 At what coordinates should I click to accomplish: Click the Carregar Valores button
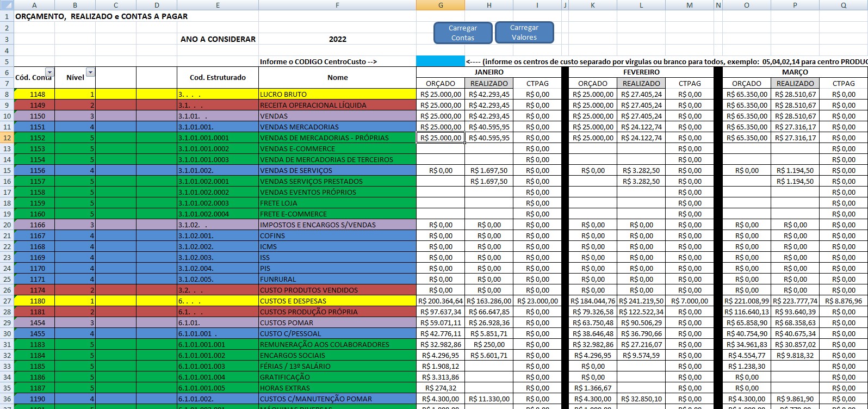(x=524, y=33)
